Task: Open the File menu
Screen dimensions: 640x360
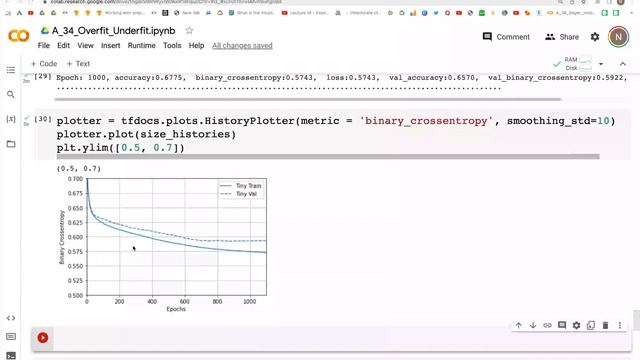Action: pos(44,45)
